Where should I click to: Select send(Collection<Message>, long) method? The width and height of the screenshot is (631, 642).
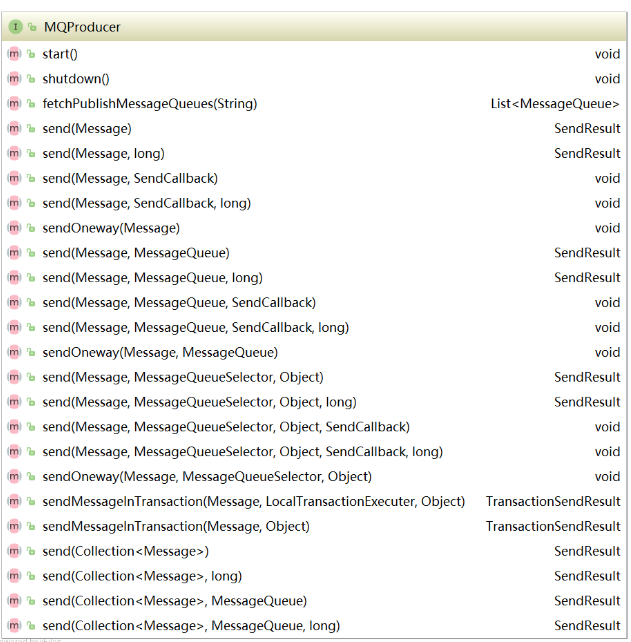(x=142, y=576)
